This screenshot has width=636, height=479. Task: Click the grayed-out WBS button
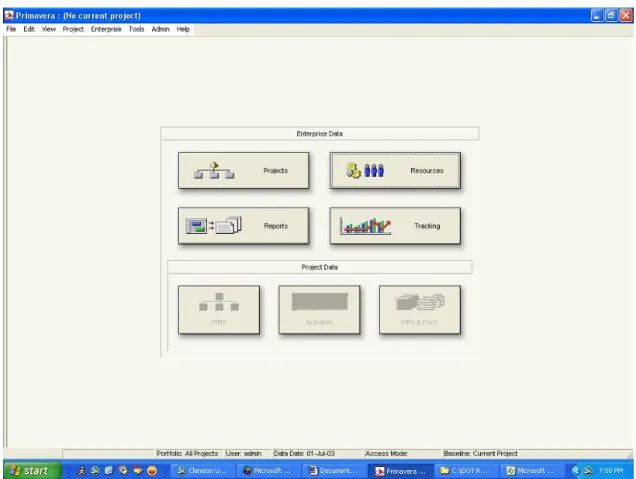tap(219, 310)
